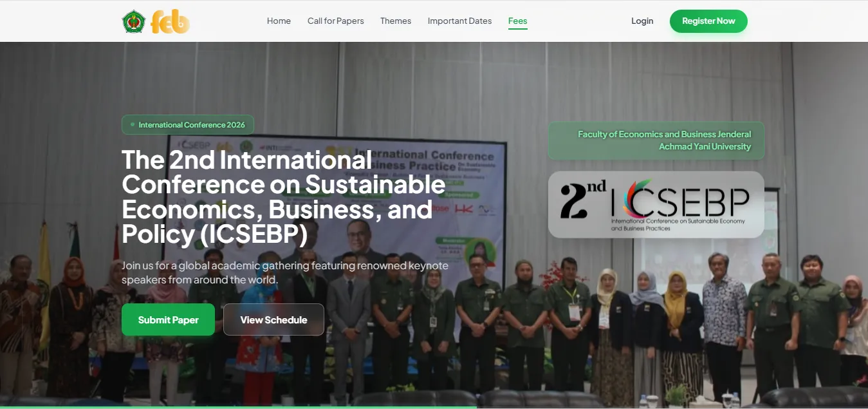Click the main ICSEBP conference heading
Screen dimensions: 868x409
click(283, 197)
